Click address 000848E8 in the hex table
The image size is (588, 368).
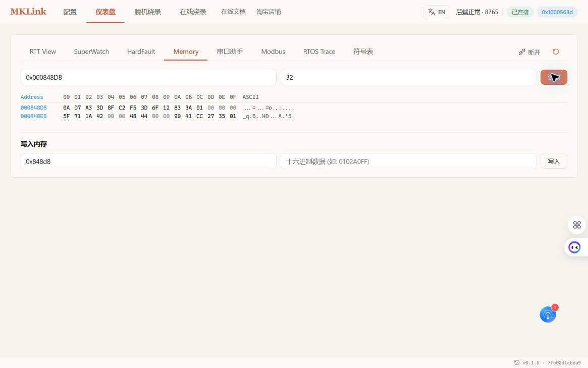pyautogui.click(x=34, y=116)
